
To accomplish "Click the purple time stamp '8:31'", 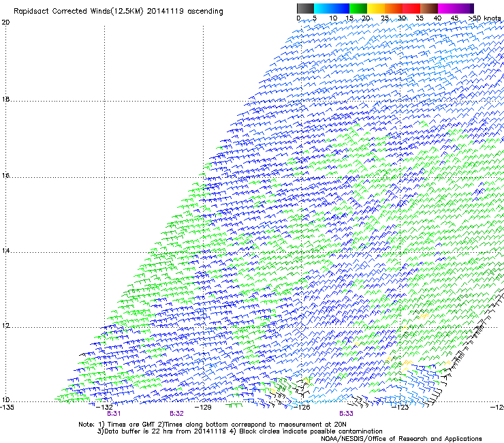I will 114,414.
